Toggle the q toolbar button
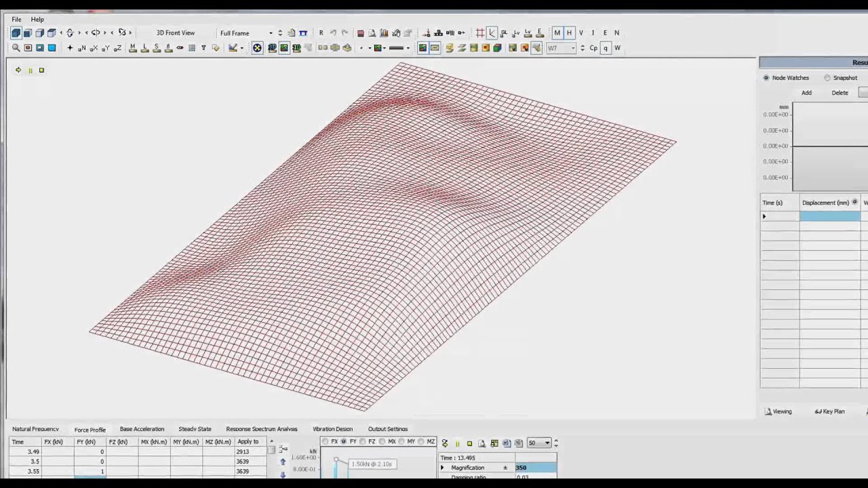 (x=606, y=48)
